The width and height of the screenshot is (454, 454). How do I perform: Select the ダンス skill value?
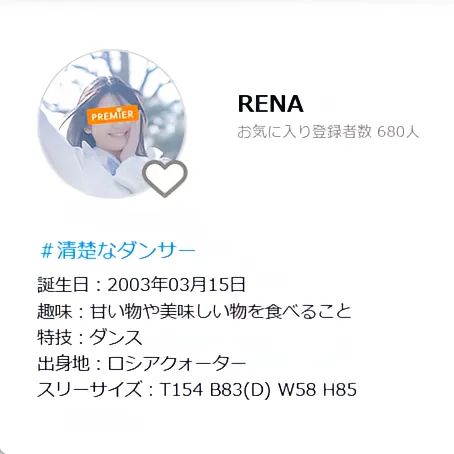coord(116,337)
